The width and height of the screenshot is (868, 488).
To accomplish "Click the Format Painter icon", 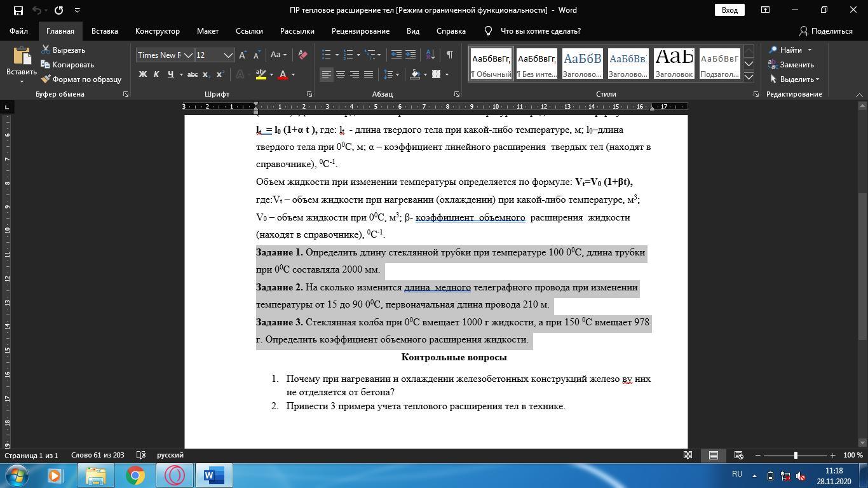I will 46,79.
